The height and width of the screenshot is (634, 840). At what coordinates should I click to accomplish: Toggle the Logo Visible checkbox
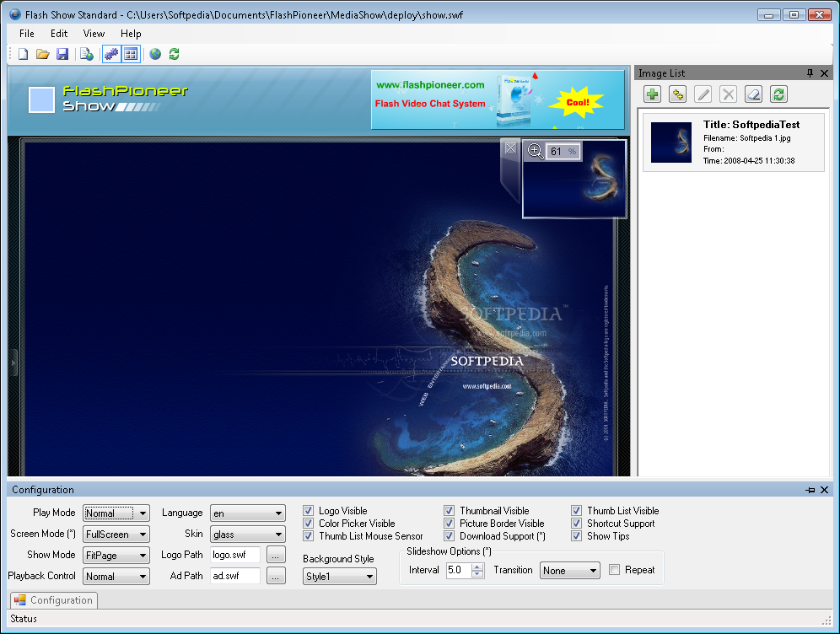[x=308, y=510]
